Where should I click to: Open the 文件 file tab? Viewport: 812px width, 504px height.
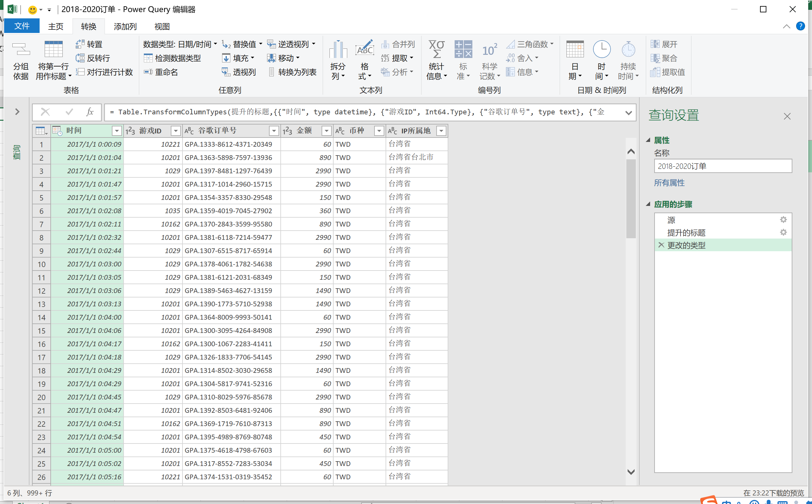click(22, 26)
